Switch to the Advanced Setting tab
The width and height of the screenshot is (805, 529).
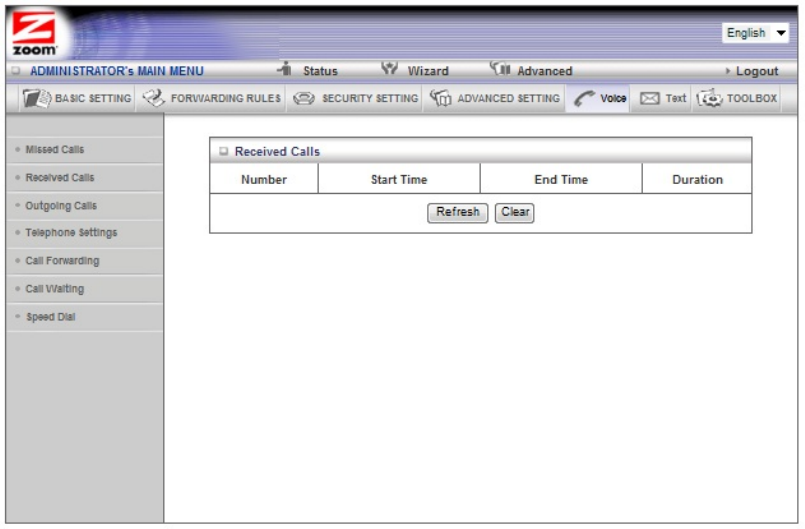point(494,98)
